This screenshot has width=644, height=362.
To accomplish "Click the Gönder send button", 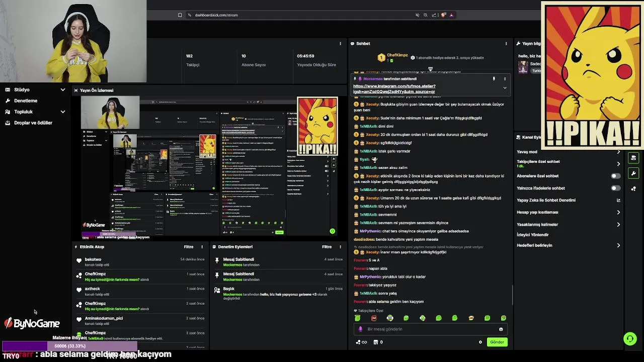I will [497, 342].
